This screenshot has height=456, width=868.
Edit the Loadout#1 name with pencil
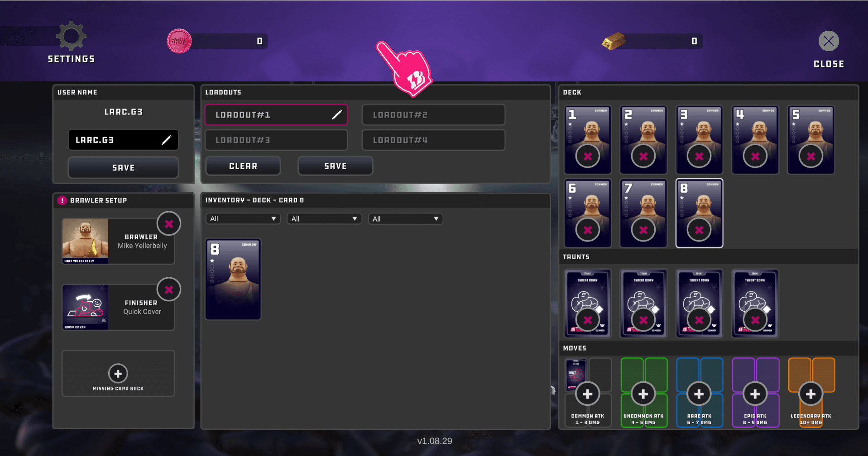[x=337, y=115]
